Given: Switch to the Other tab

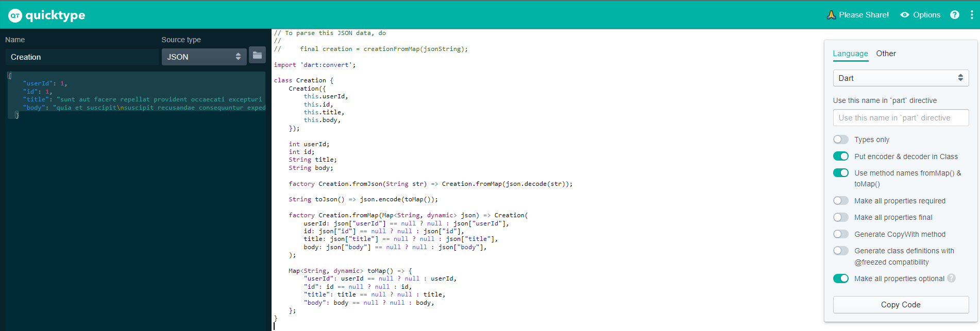Looking at the screenshot, I should [x=886, y=54].
